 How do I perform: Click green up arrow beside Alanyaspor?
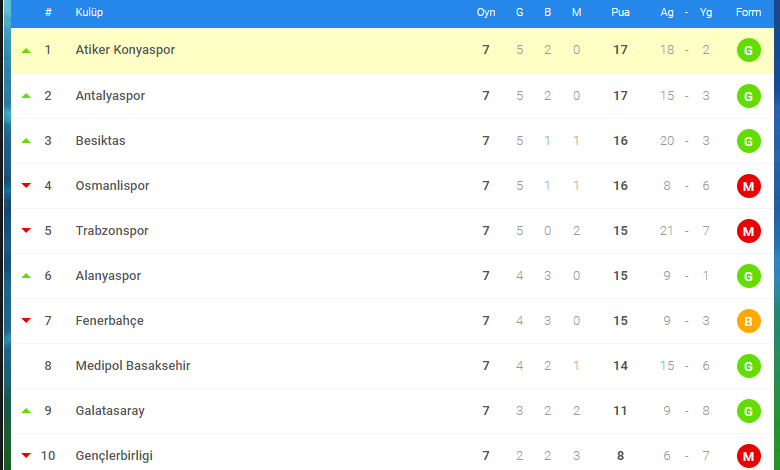(26, 276)
